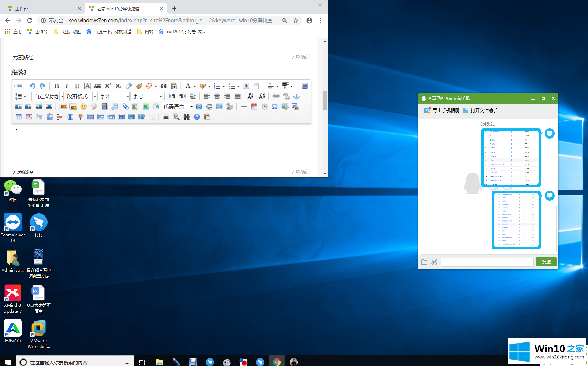Toggle bold formatting
The image size is (588, 366).
[57, 86]
